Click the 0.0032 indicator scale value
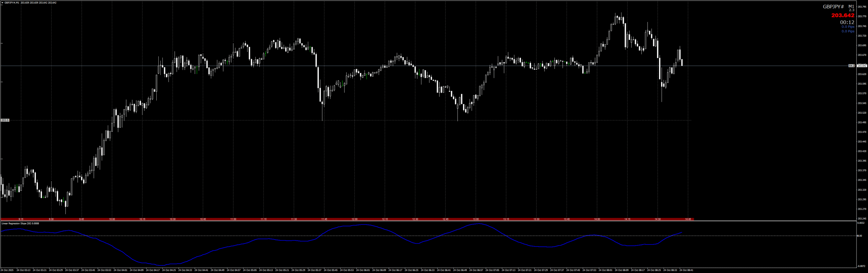The height and width of the screenshot is (273, 868). (861, 223)
